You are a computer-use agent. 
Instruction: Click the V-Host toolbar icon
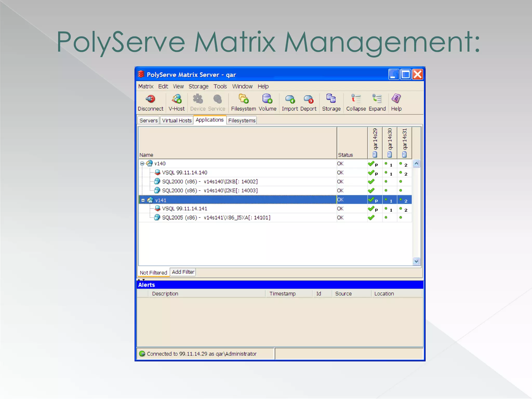pyautogui.click(x=177, y=99)
